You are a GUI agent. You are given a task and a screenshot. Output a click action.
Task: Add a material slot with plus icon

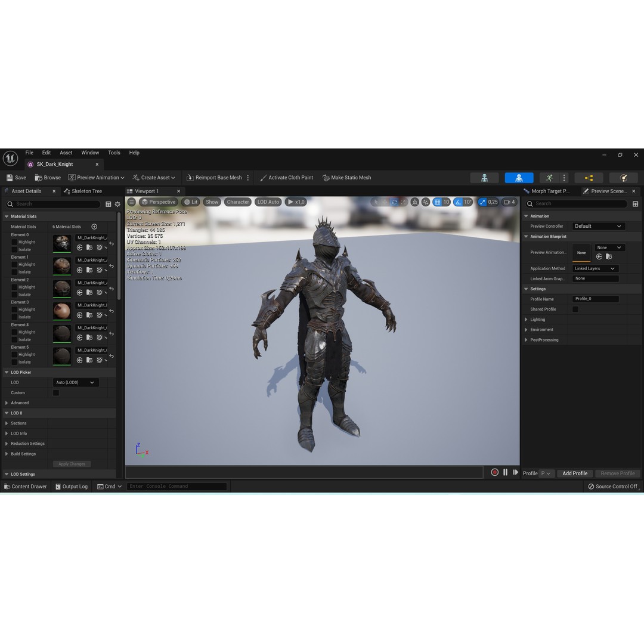click(x=94, y=227)
